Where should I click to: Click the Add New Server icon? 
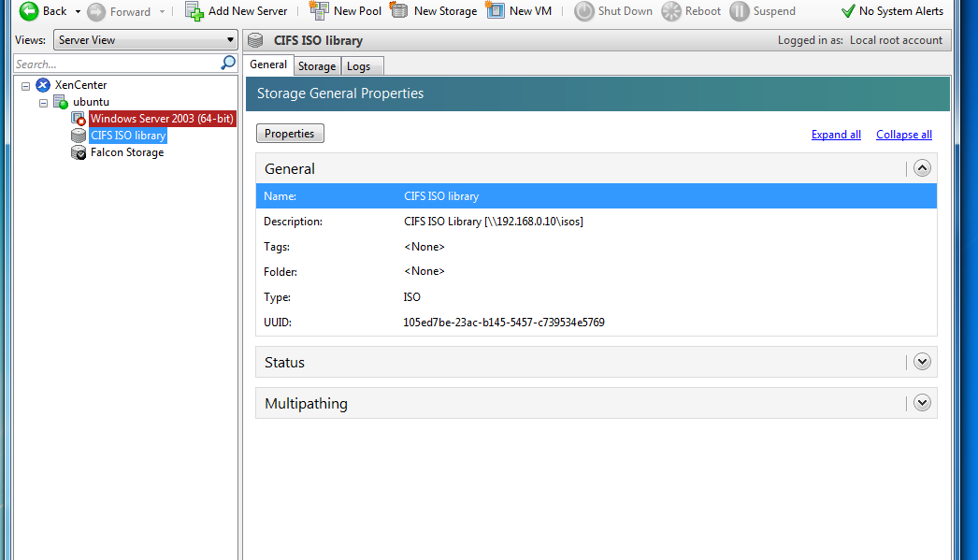[x=194, y=11]
